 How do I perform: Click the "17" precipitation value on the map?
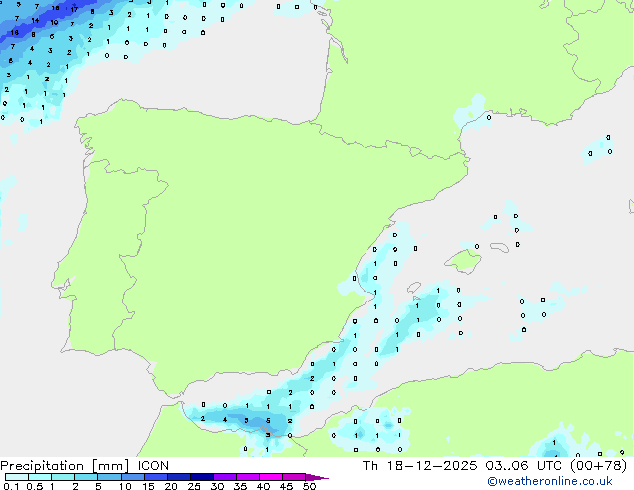click(74, 9)
